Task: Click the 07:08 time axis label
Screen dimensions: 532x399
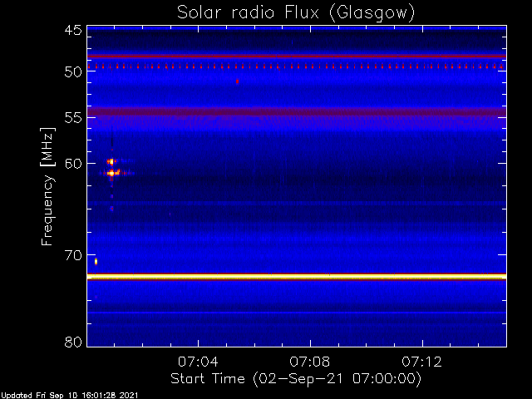Action: pos(310,362)
